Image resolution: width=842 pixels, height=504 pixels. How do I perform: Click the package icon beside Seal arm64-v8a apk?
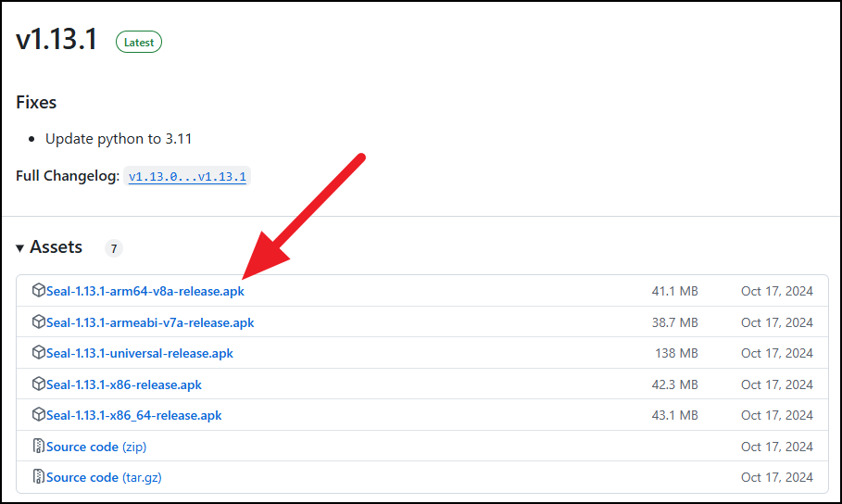click(38, 290)
